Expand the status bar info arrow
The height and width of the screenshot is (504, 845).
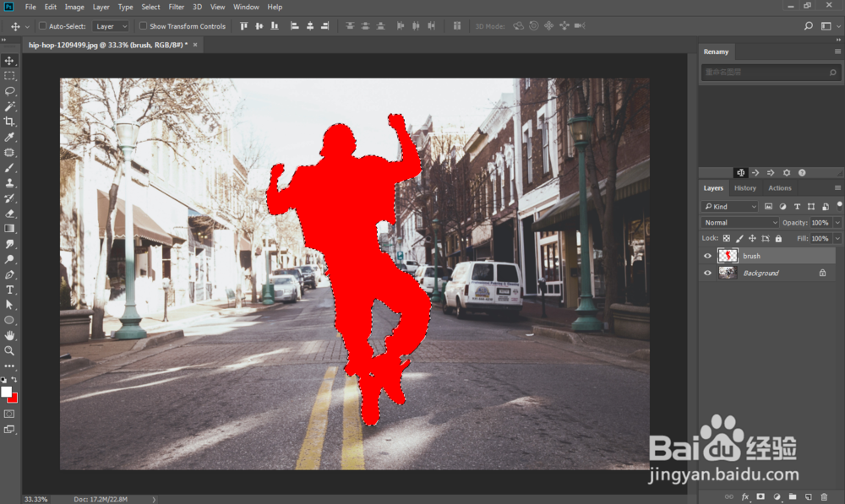(154, 499)
